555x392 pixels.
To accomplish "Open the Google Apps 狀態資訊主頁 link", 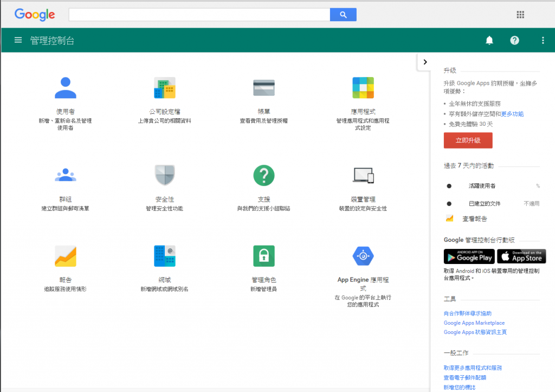I will pos(475,332).
